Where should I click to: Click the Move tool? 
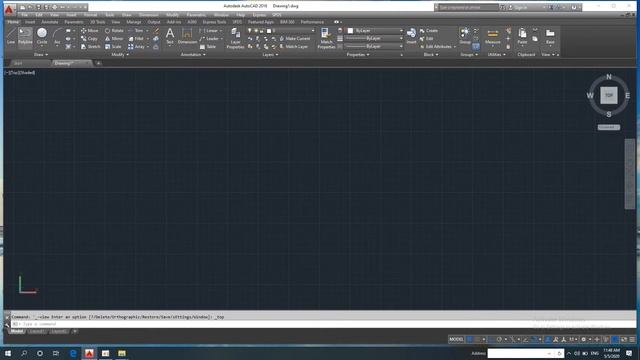click(89, 31)
